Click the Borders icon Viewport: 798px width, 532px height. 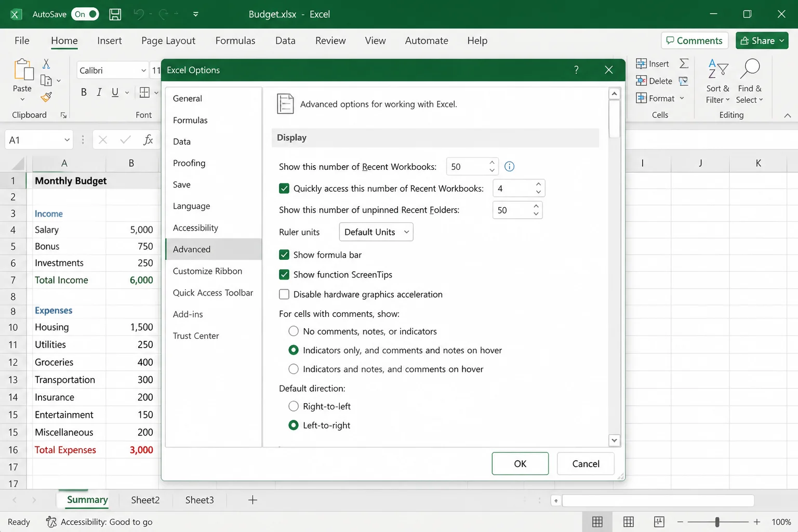click(x=144, y=92)
